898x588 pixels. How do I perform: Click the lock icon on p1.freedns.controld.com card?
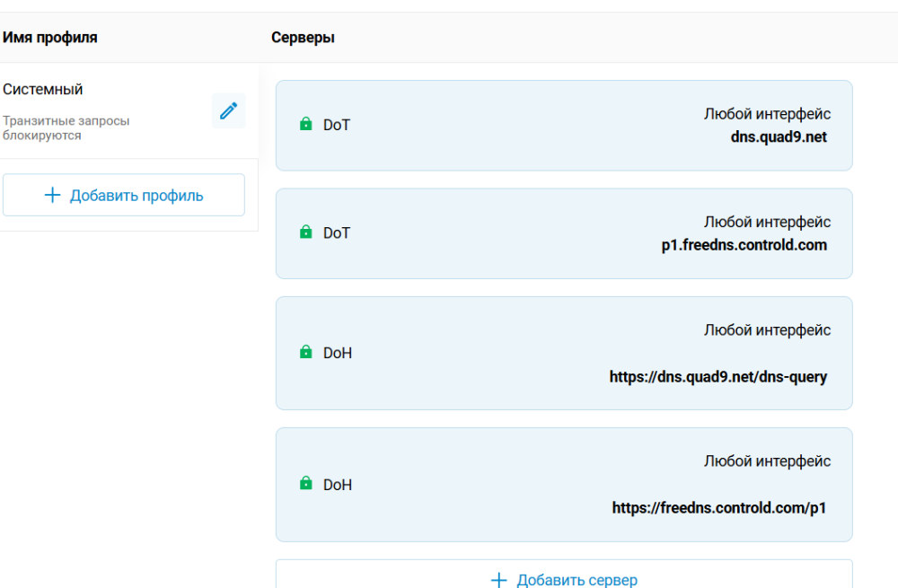coord(305,233)
